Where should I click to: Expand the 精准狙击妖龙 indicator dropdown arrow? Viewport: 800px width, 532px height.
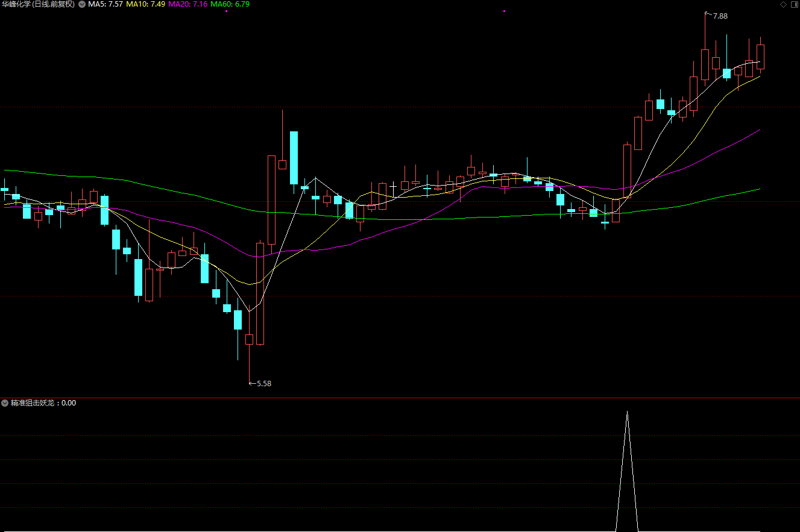5,403
